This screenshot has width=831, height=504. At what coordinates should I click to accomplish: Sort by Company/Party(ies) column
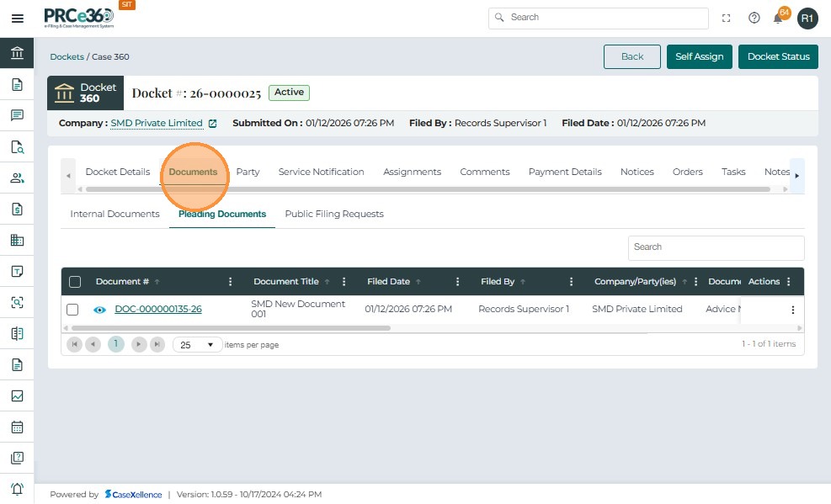coord(635,282)
